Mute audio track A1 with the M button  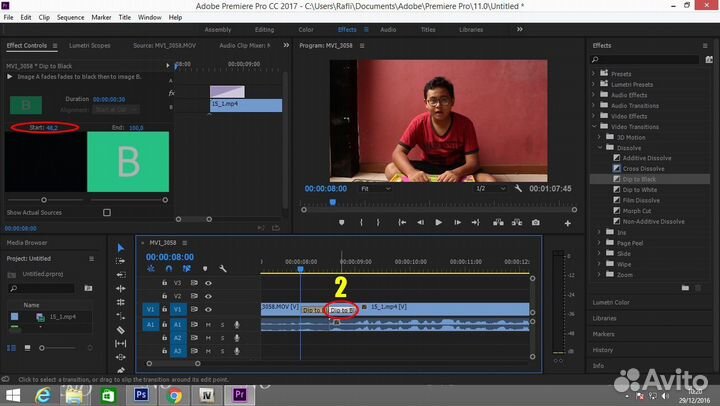click(208, 324)
